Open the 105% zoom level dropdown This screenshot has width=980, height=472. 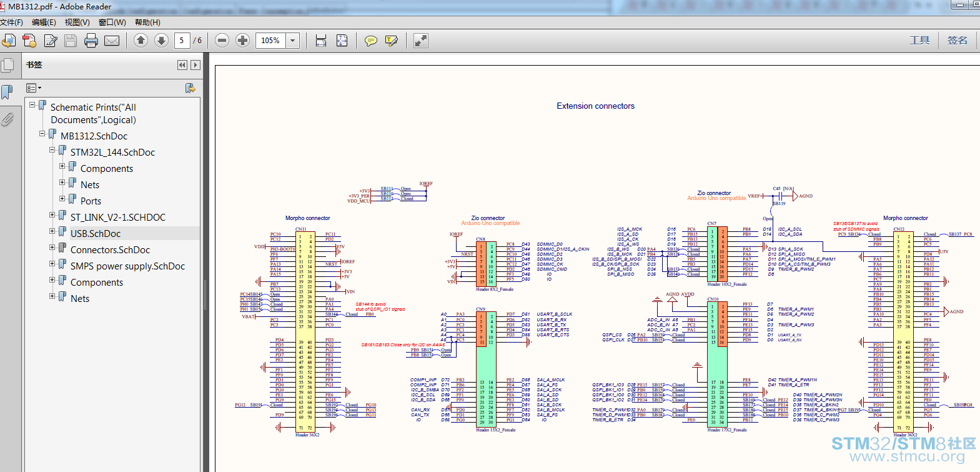pos(292,41)
